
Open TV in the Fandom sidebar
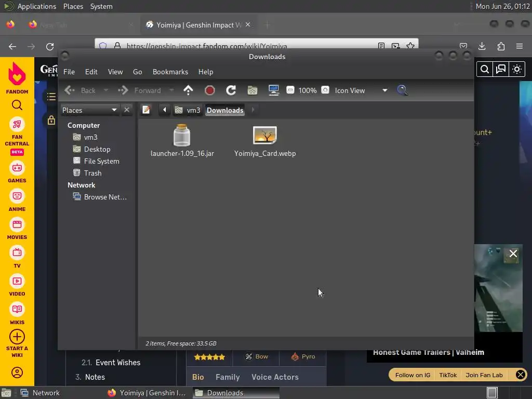tap(17, 258)
